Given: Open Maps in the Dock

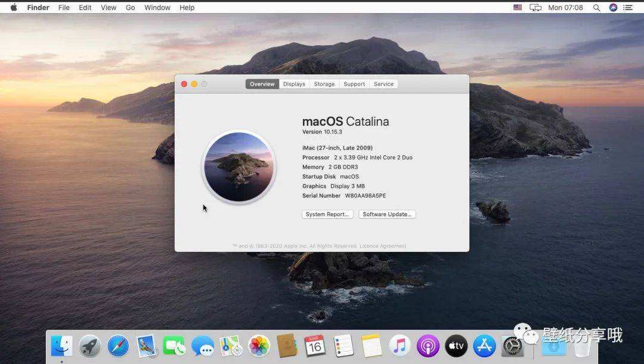Looking at the screenshot, I should click(x=231, y=346).
